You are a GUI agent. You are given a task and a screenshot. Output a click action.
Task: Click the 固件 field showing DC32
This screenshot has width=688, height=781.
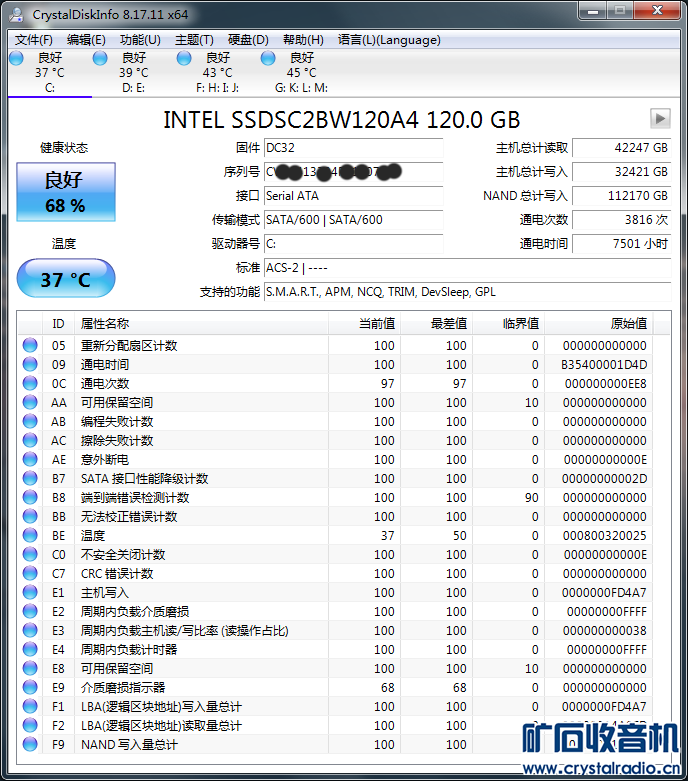[x=353, y=148]
